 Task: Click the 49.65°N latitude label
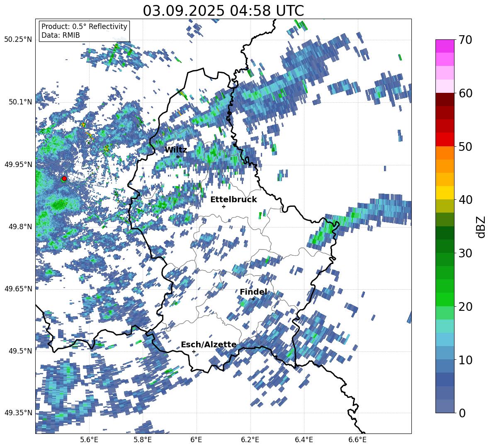pyautogui.click(x=18, y=289)
